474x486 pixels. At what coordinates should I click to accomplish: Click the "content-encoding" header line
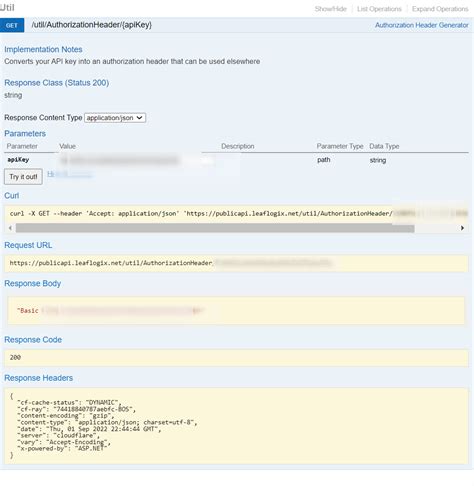tap(66, 416)
